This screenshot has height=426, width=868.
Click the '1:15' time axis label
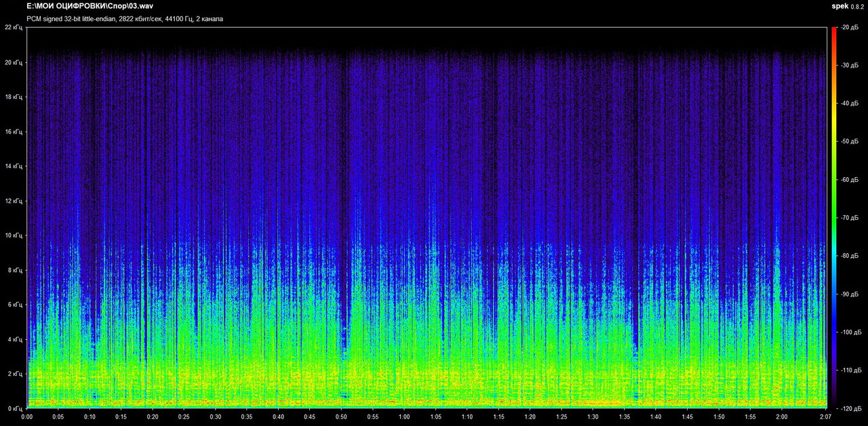499,417
